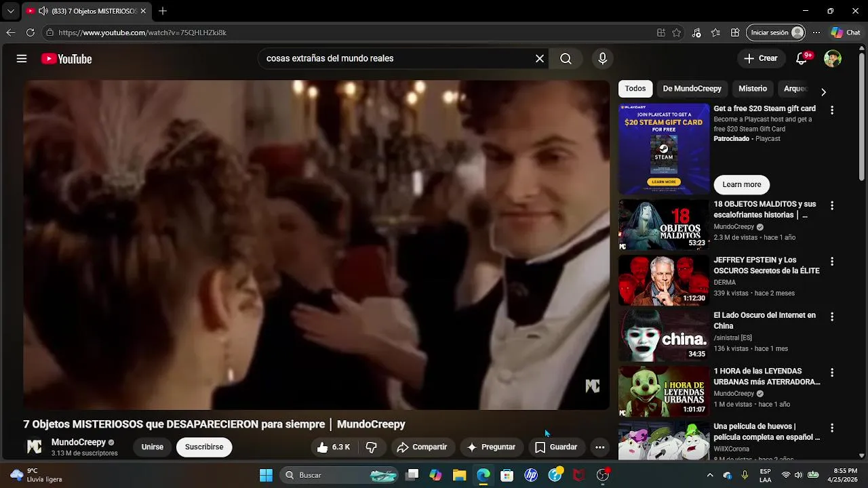Select the Misterio filter chip
The image size is (868, 488).
click(753, 89)
